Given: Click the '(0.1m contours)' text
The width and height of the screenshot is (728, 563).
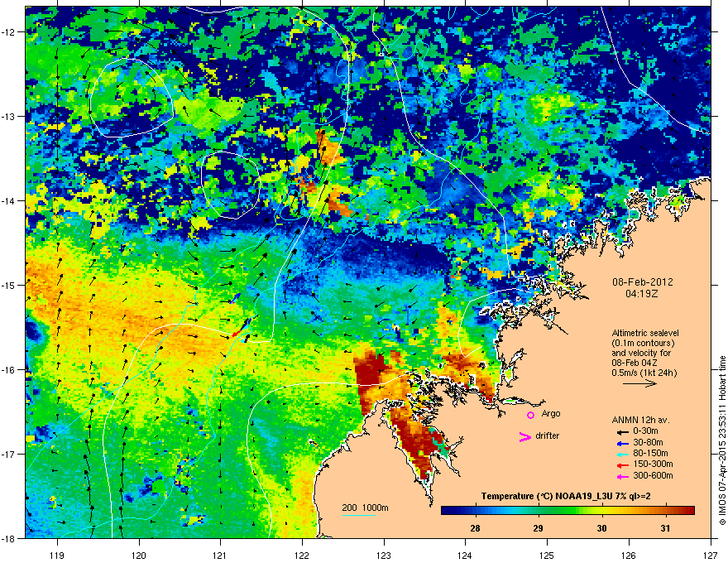Looking at the screenshot, I should coord(643,343).
